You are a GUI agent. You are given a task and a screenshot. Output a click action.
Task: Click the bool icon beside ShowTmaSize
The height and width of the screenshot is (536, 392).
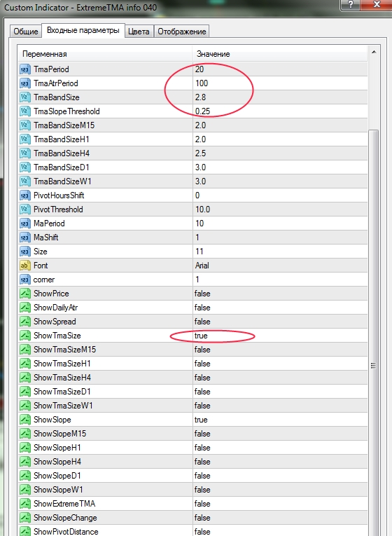[x=25, y=336]
